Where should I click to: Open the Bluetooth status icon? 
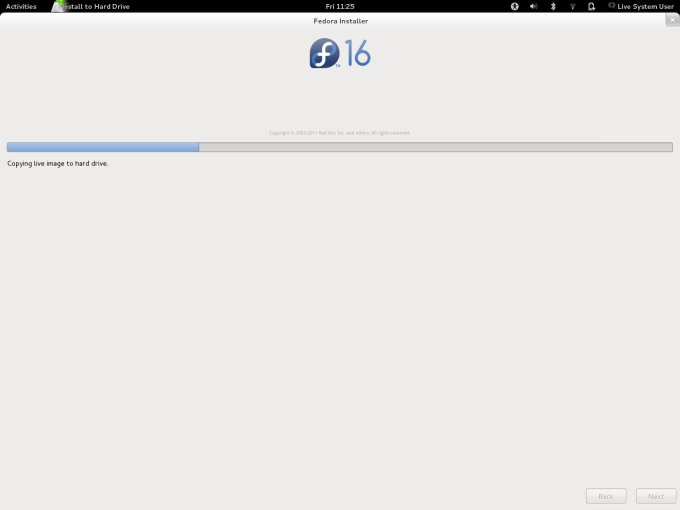(x=553, y=7)
